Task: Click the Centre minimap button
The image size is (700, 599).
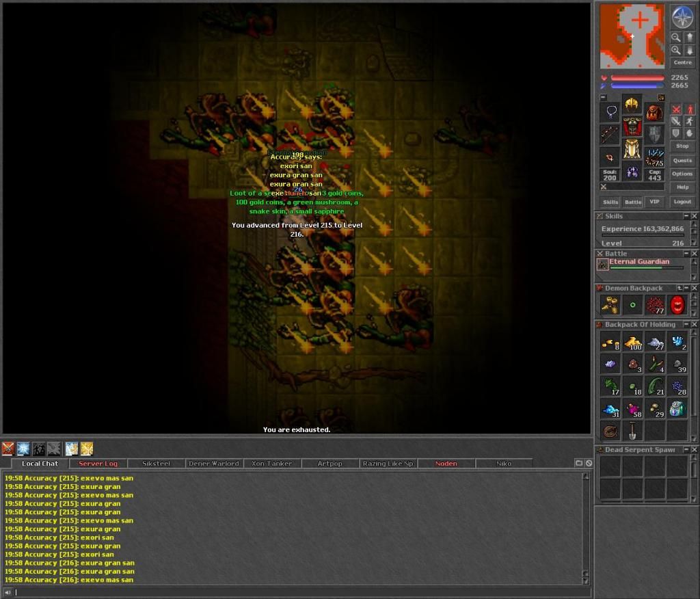Action: [x=683, y=62]
